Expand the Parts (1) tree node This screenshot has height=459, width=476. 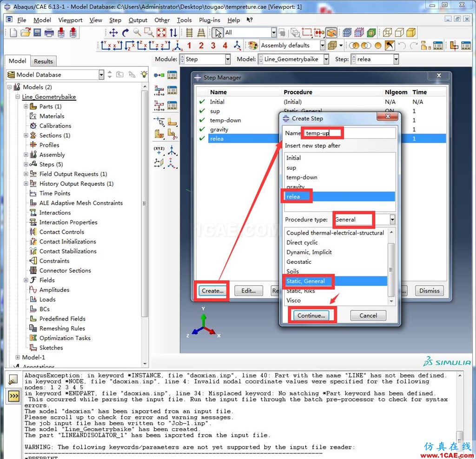[x=26, y=106]
